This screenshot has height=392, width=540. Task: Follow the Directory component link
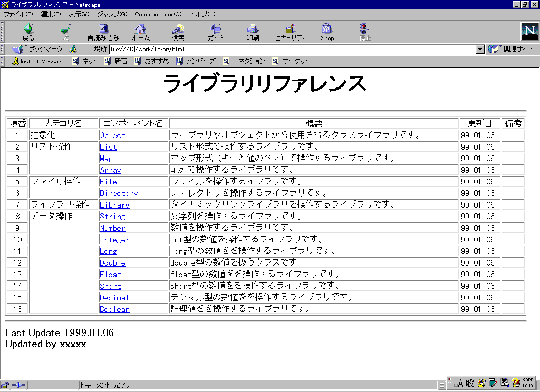pyautogui.click(x=119, y=193)
